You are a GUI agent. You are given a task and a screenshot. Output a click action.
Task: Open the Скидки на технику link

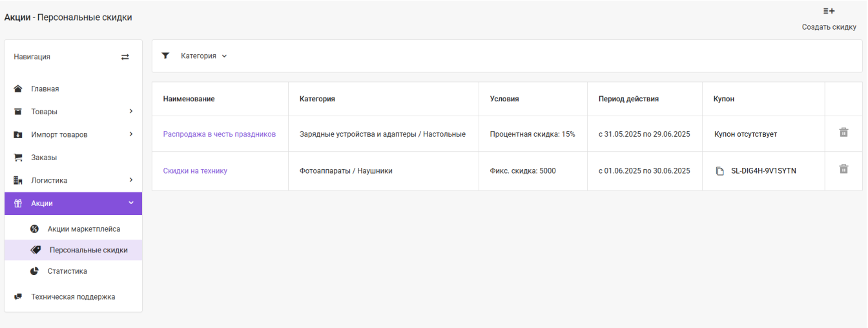pos(195,171)
